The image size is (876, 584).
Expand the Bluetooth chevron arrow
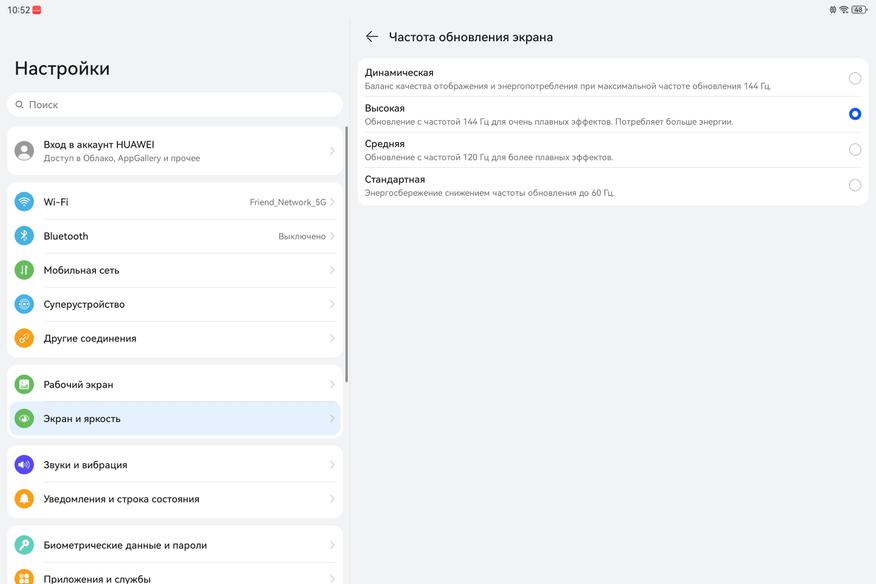332,236
